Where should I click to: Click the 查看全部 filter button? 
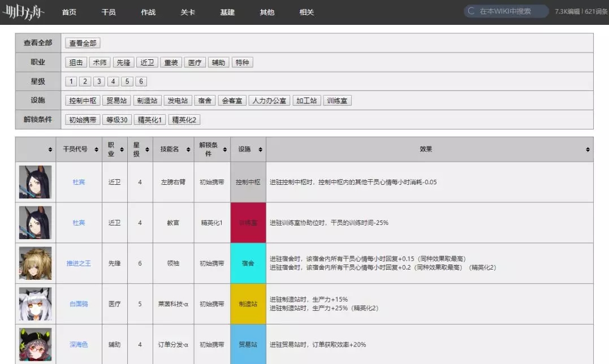click(x=83, y=43)
